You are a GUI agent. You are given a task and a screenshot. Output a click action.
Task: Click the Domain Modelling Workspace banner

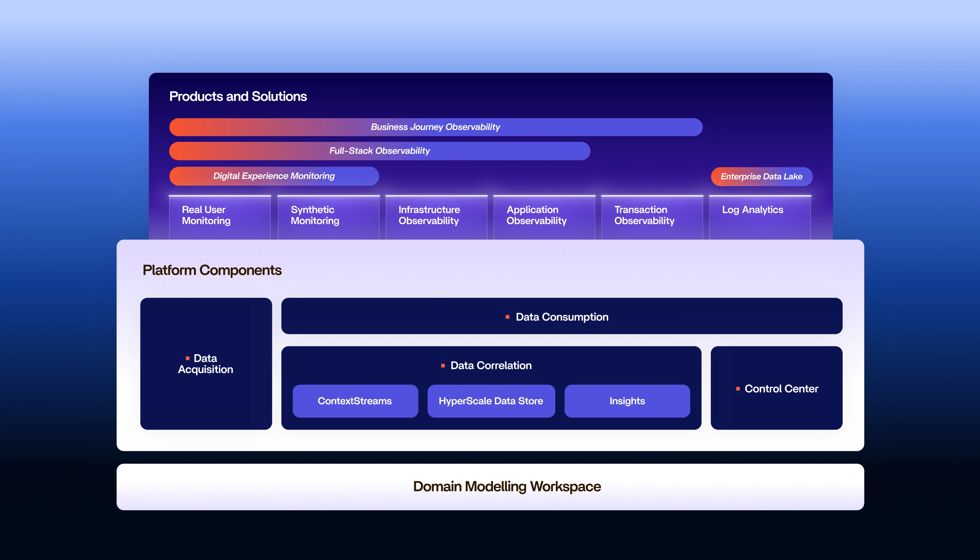(506, 487)
